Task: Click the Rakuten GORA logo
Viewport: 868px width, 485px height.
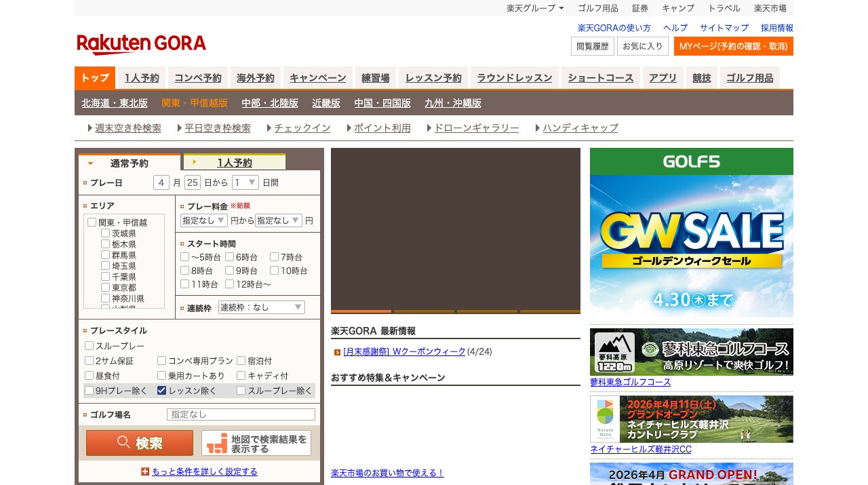Action: click(x=141, y=44)
